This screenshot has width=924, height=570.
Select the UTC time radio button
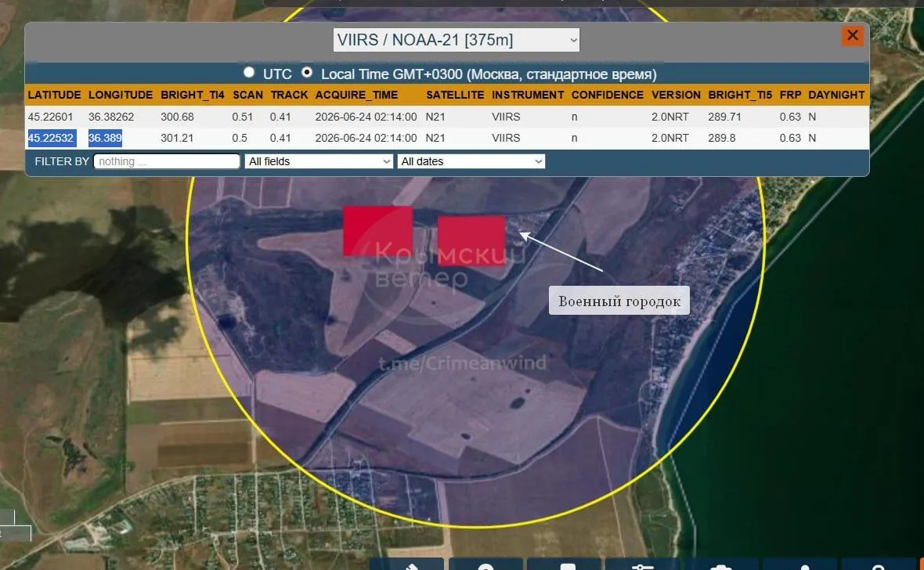tap(249, 72)
